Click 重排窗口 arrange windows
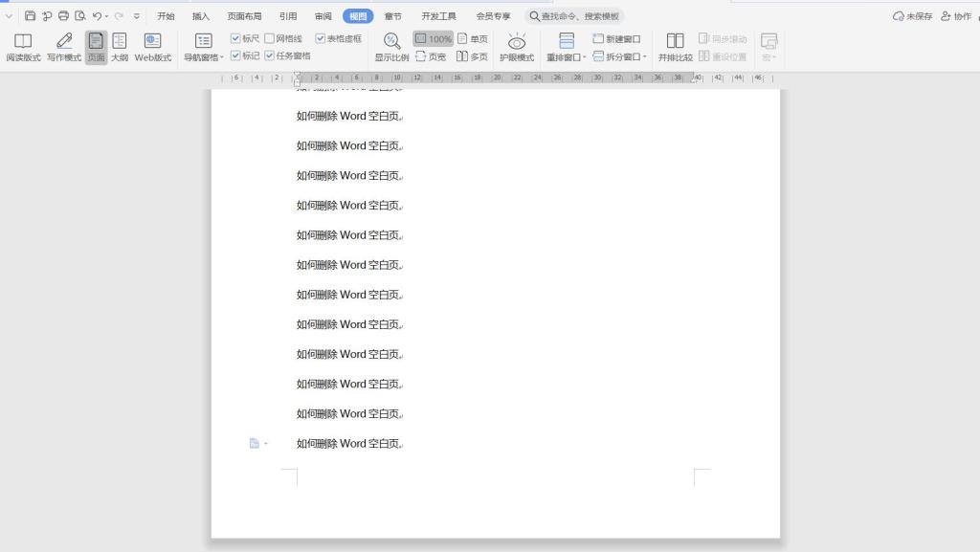The height and width of the screenshot is (552, 980). click(x=567, y=48)
